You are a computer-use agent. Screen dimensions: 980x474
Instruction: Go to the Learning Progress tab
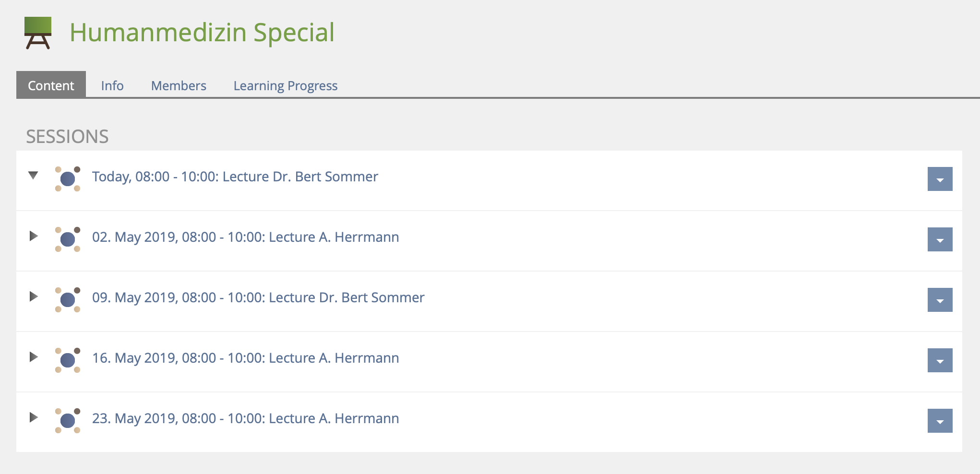(x=286, y=86)
